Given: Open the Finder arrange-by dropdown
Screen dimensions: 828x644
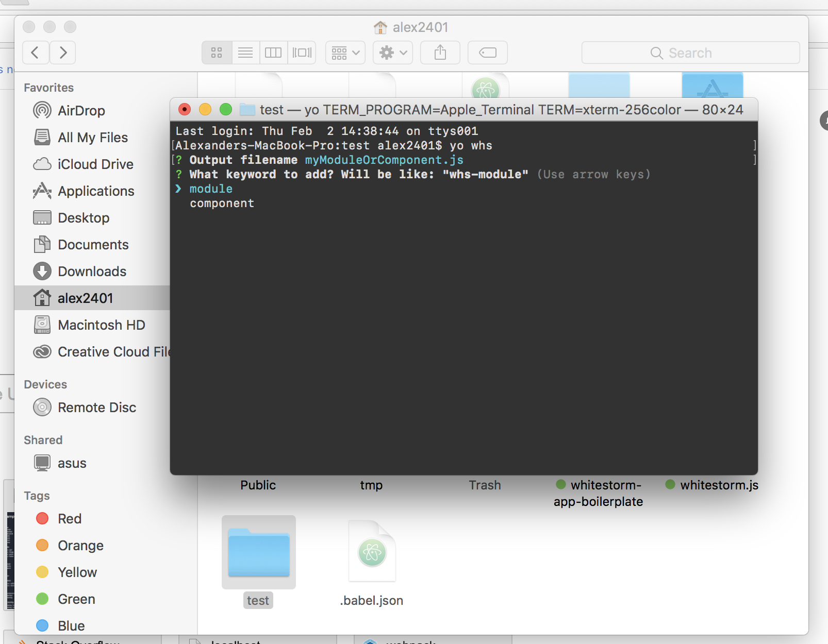Looking at the screenshot, I should 345,53.
